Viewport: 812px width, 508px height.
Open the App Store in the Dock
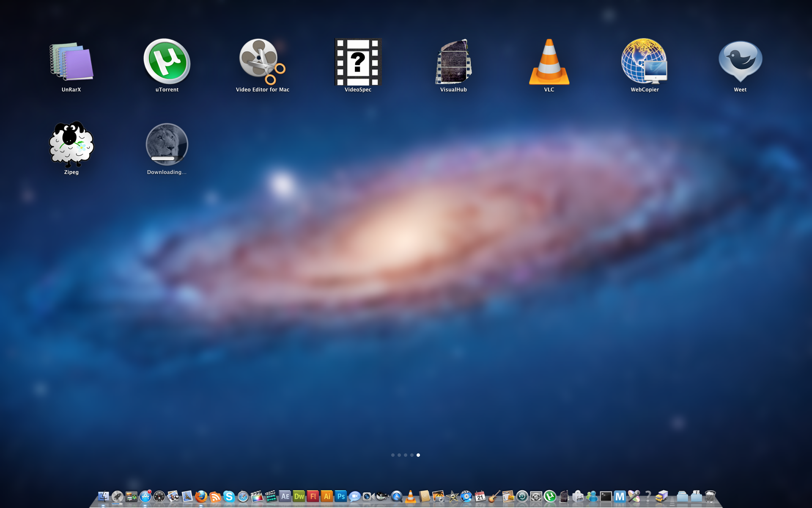[145, 496]
